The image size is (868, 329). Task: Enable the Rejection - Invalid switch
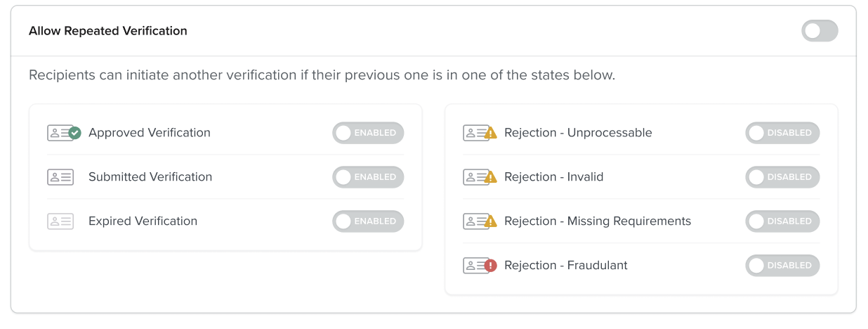[x=782, y=177]
